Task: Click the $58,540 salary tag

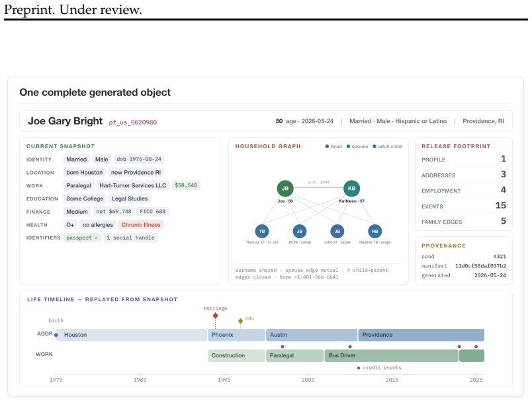Action: [x=186, y=185]
